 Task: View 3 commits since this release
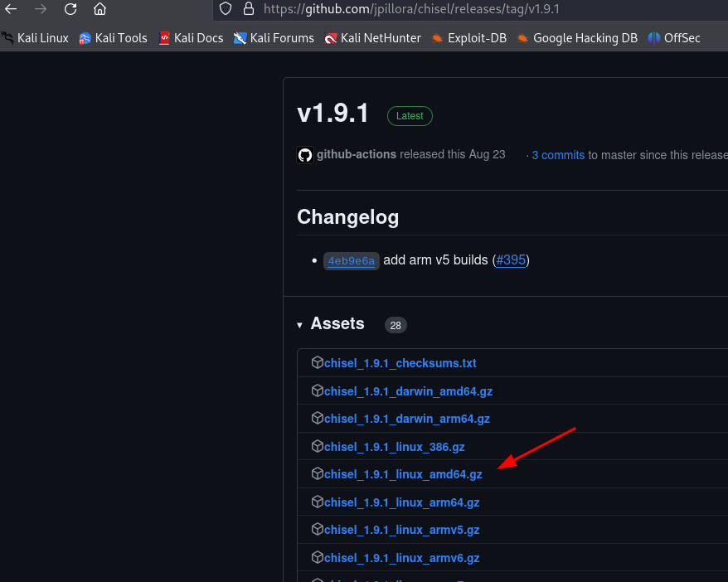(558, 155)
